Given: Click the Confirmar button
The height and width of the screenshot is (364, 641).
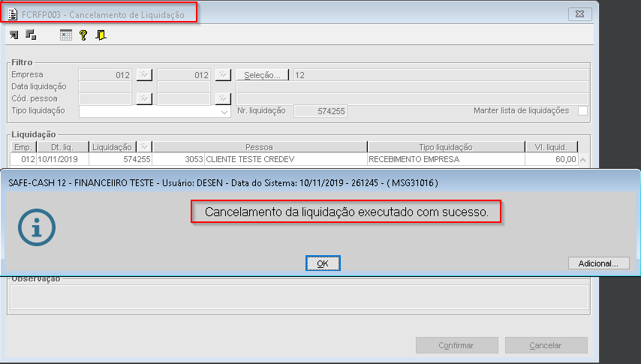Looking at the screenshot, I should [x=456, y=345].
